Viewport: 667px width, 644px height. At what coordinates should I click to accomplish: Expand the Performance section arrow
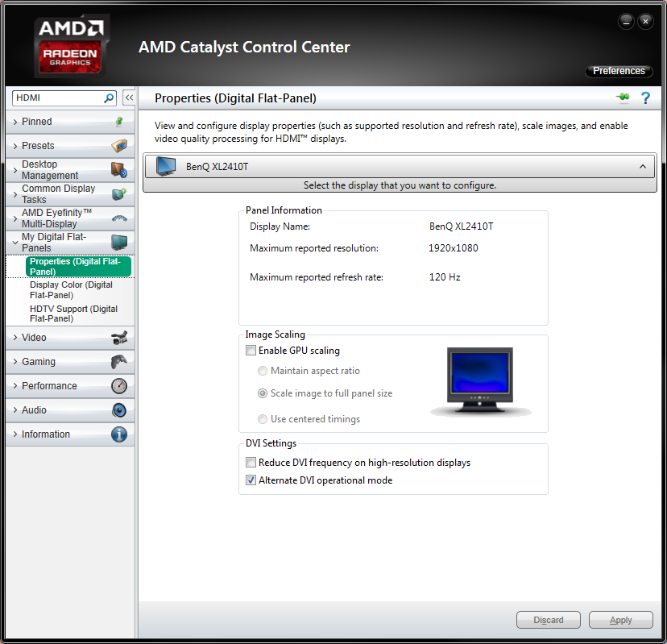pos(15,386)
